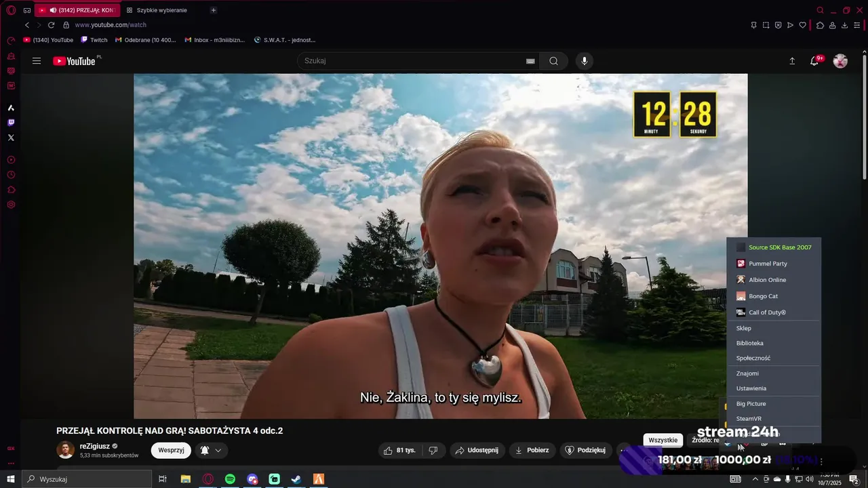The height and width of the screenshot is (488, 868).
Task: Open the S.W.A.T. bookmark
Action: click(285, 40)
